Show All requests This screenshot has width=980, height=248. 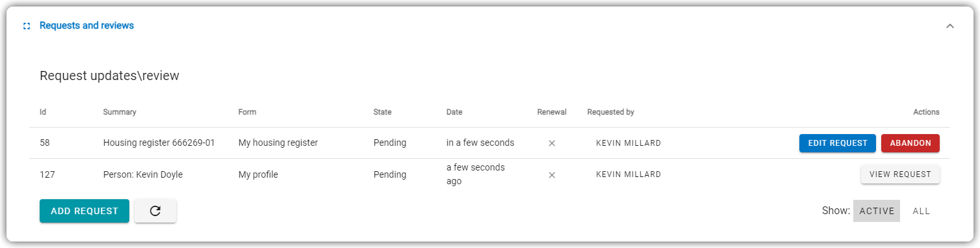[922, 211]
